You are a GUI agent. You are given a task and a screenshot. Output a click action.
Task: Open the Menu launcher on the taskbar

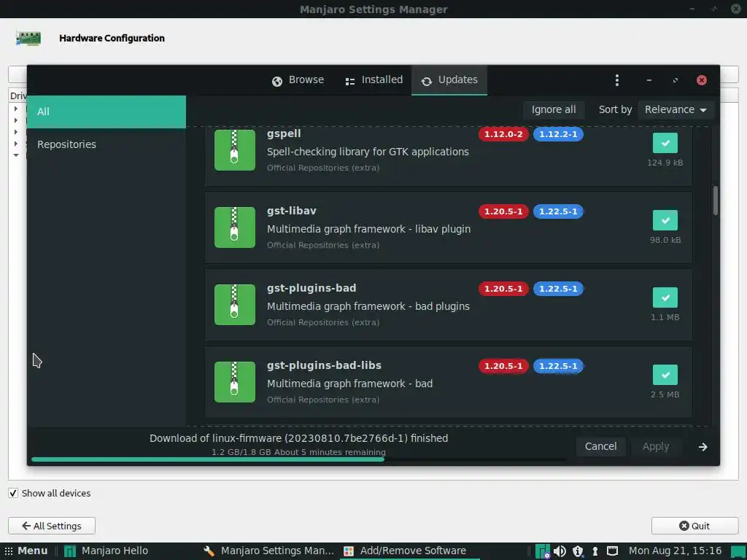[26, 551]
